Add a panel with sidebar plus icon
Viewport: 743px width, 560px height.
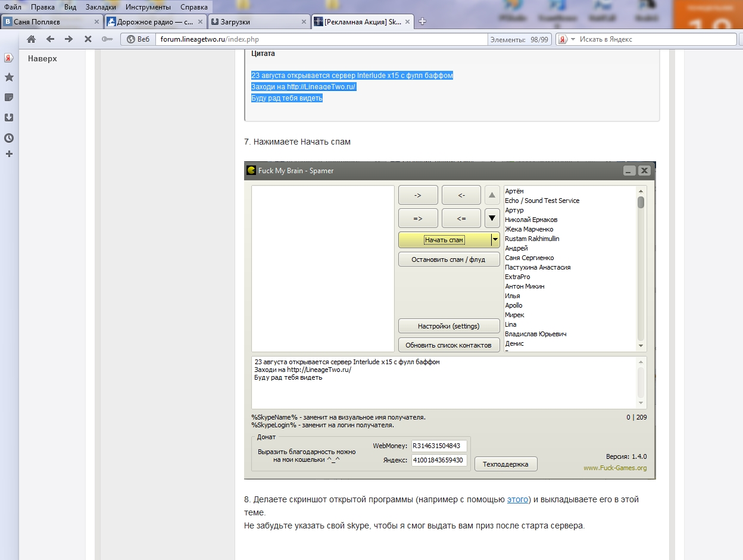[x=9, y=154]
